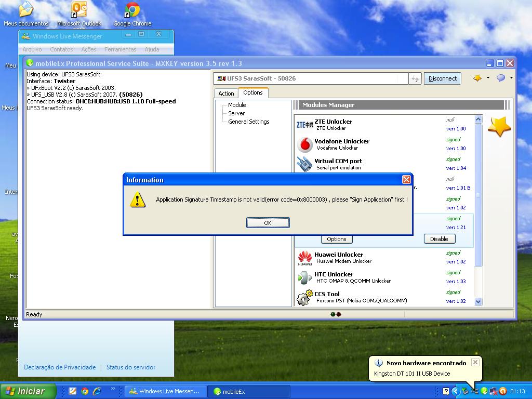This screenshot has height=399, width=532.
Task: Click the Vodafone Unlocker red logo icon
Action: (304, 145)
